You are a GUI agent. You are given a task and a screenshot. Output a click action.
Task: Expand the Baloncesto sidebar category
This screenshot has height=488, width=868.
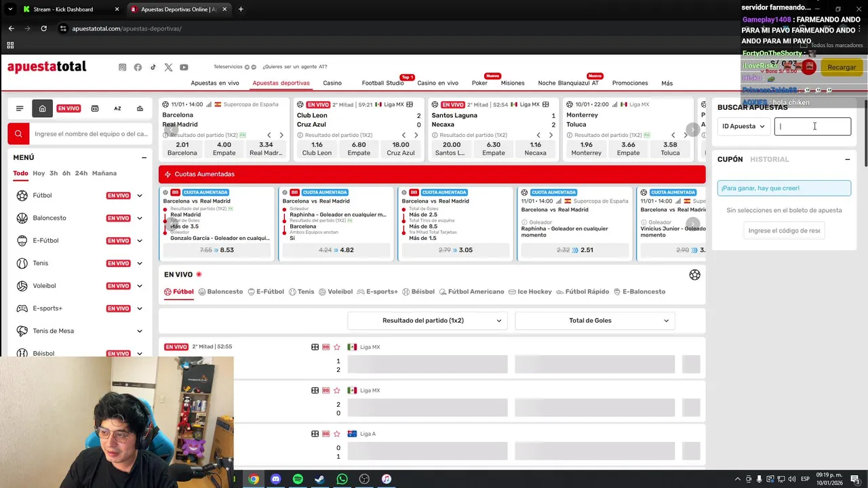point(140,218)
